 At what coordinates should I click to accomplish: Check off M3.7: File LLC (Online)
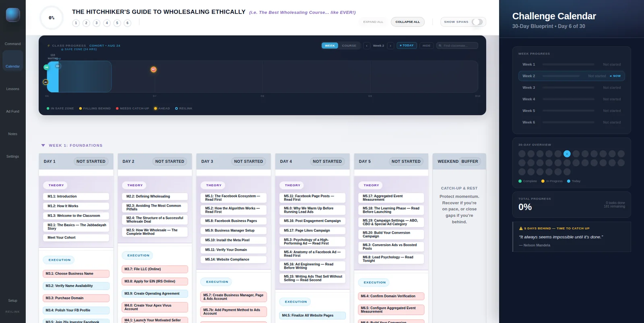coord(155,269)
